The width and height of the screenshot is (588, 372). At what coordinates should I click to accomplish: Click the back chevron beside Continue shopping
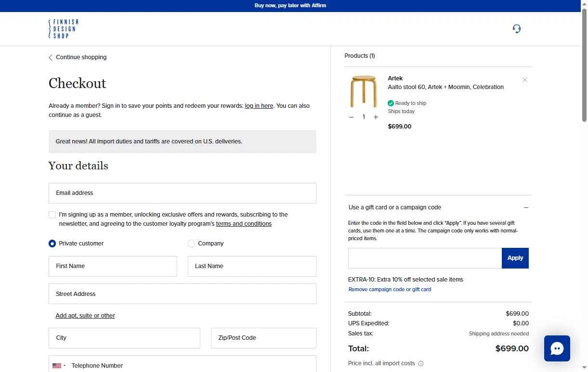pyautogui.click(x=51, y=57)
